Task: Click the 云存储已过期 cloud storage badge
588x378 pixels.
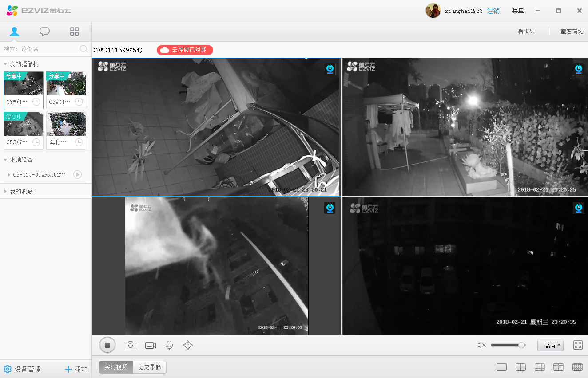Action: pos(185,50)
